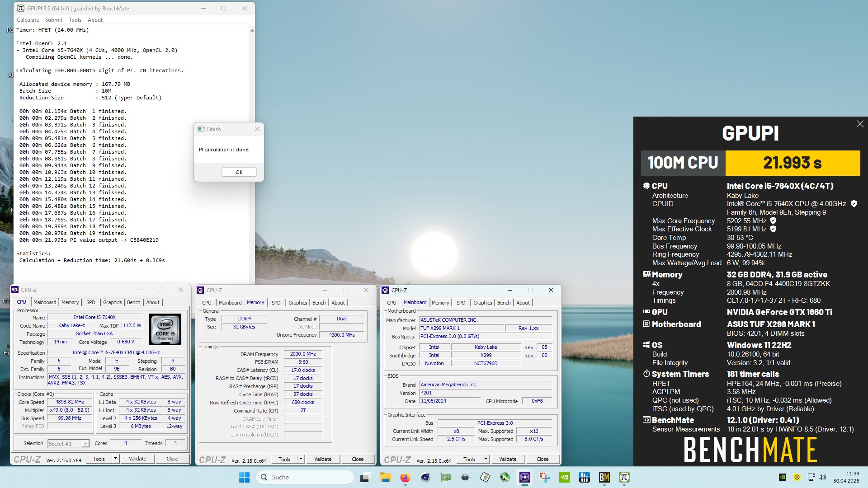Viewport: 868px width, 488px height.
Task: Click the Max Core Frequency shield icon
Action: click(773, 221)
